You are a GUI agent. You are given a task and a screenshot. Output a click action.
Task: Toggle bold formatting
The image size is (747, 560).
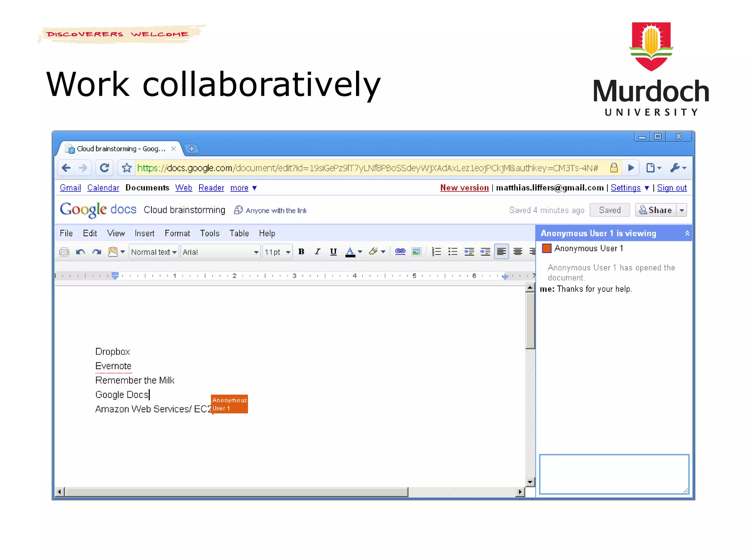[x=301, y=252]
